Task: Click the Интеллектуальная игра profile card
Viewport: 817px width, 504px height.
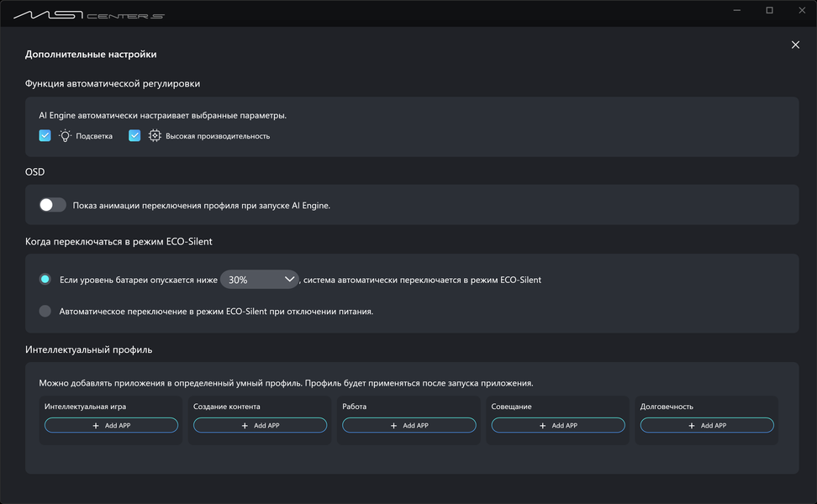Action: [111, 407]
